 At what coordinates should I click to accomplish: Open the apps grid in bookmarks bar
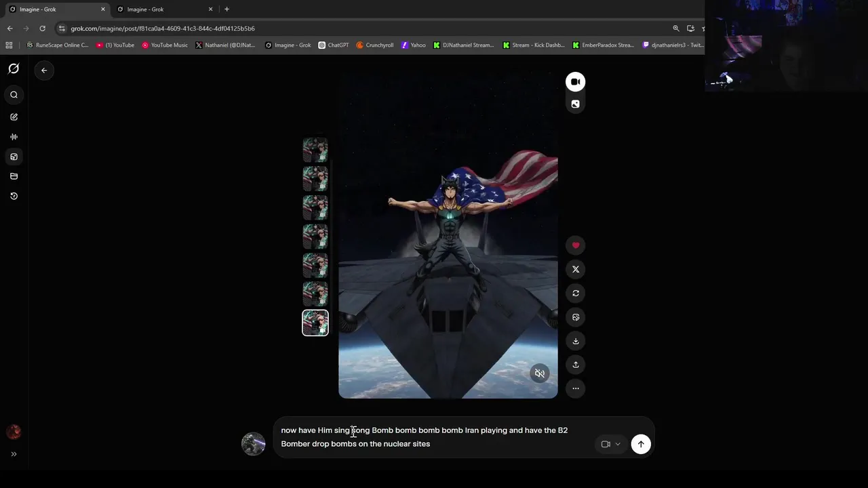[9, 45]
